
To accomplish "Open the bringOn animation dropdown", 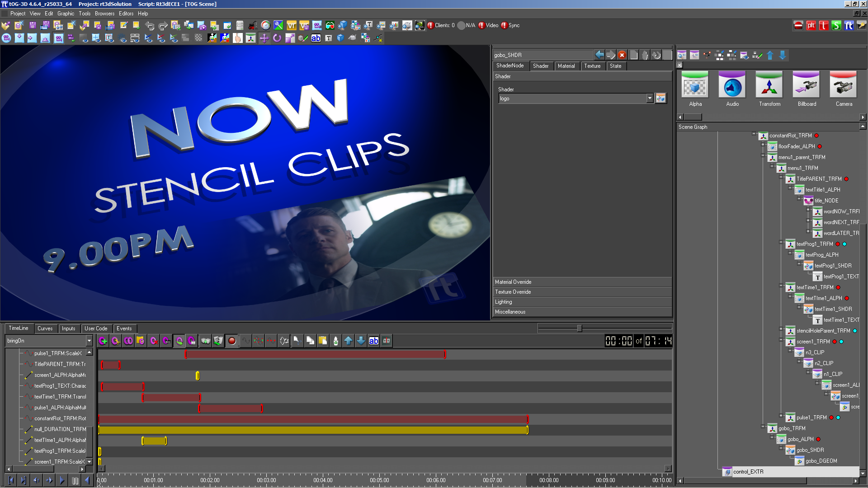I will (x=89, y=341).
